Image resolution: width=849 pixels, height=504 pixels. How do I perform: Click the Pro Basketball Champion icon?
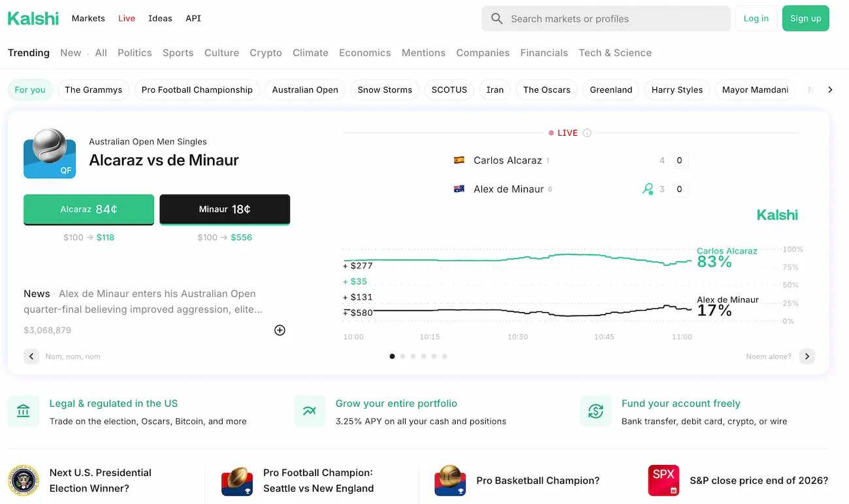450,480
